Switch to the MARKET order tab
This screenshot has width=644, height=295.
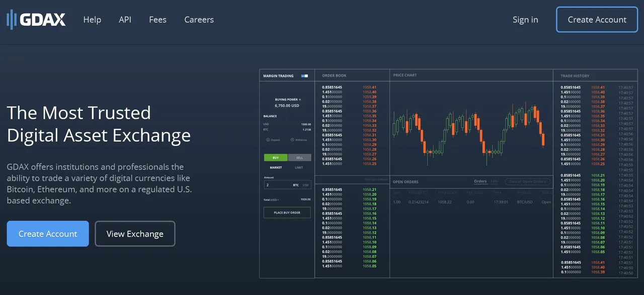(276, 168)
